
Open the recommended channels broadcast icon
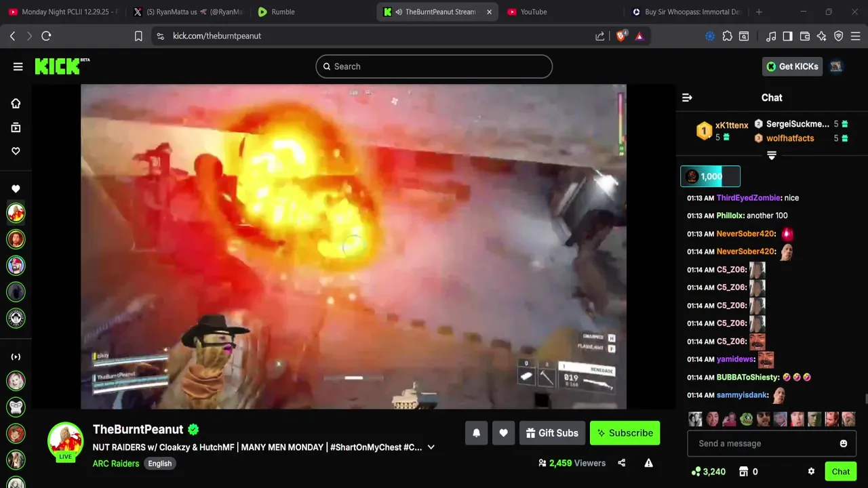[x=16, y=357]
